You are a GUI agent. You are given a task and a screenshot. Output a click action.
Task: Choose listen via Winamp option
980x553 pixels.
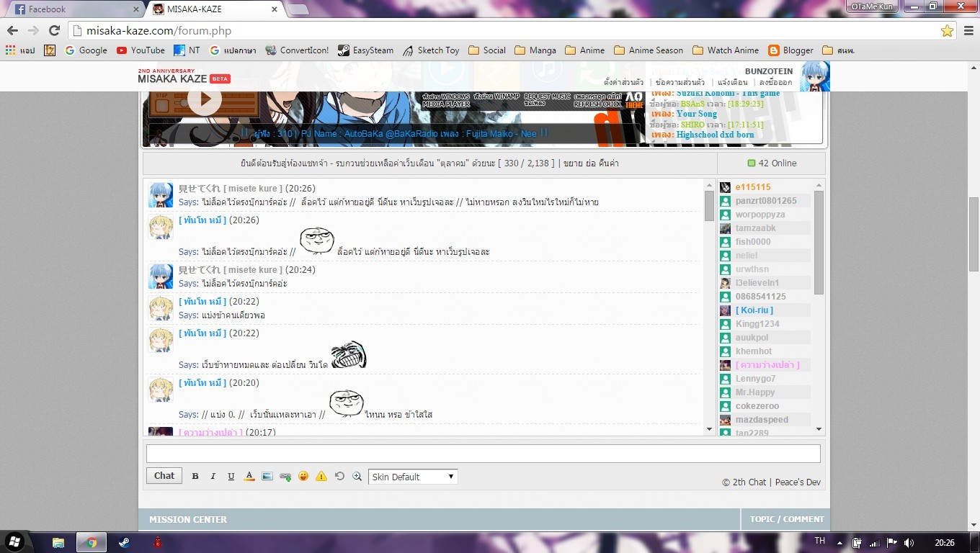tap(496, 96)
